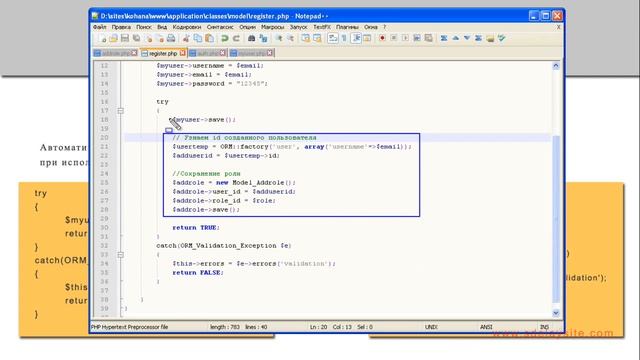
Task: Save the current file with Save icon
Action: coord(125,38)
